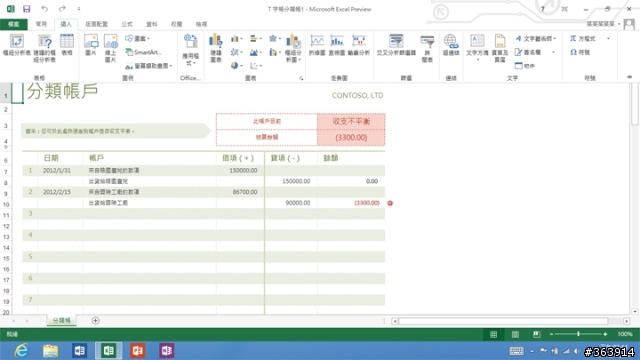Open OneNote from the taskbar
This screenshot has width=640, height=360.
tap(167, 351)
